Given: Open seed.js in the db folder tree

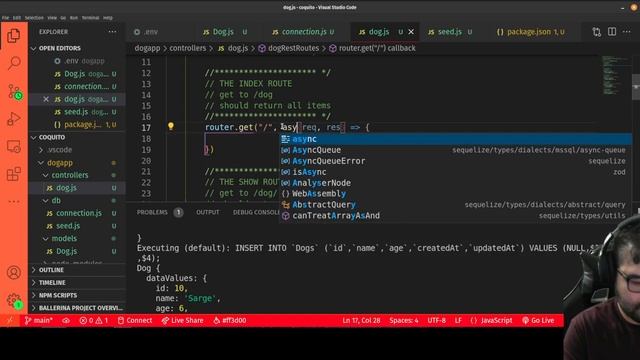Looking at the screenshot, I should (x=68, y=226).
